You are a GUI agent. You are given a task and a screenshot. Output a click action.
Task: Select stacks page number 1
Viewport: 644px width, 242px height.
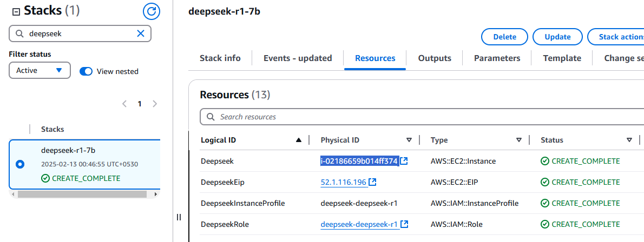140,104
